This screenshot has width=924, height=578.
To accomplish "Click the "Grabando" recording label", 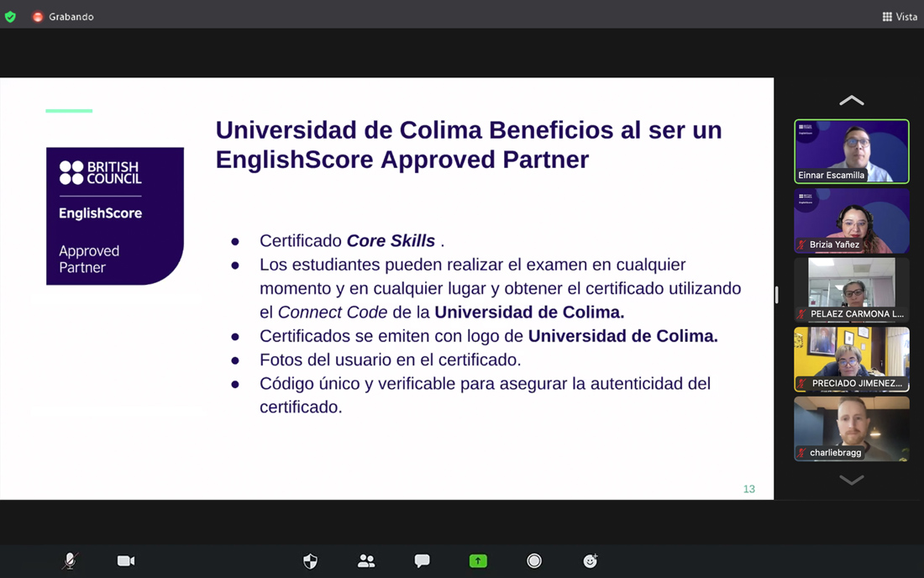I will [71, 17].
